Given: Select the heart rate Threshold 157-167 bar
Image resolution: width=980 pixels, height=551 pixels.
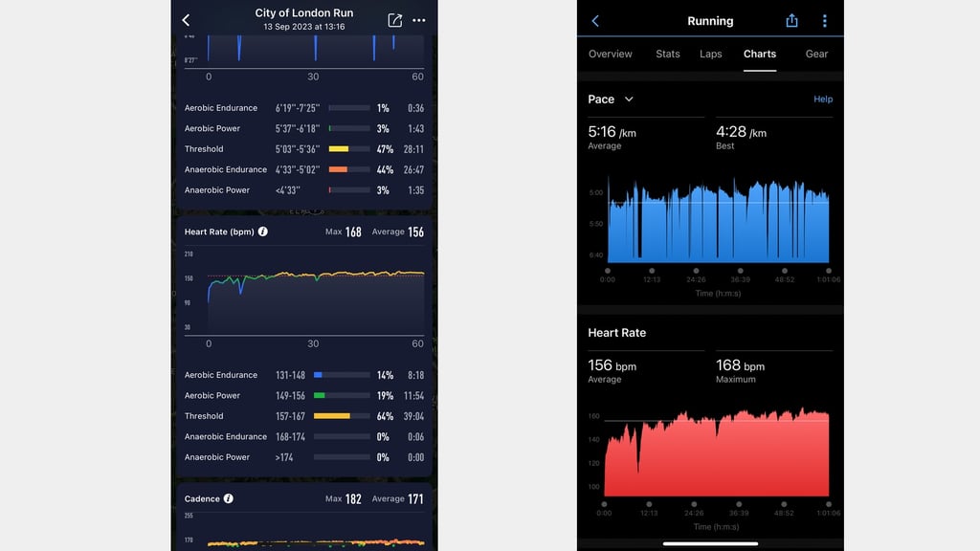Looking at the screenshot, I should pos(342,416).
